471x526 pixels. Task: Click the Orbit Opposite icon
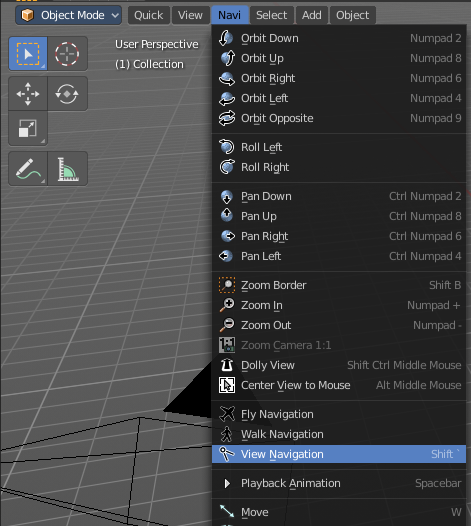pyautogui.click(x=227, y=118)
